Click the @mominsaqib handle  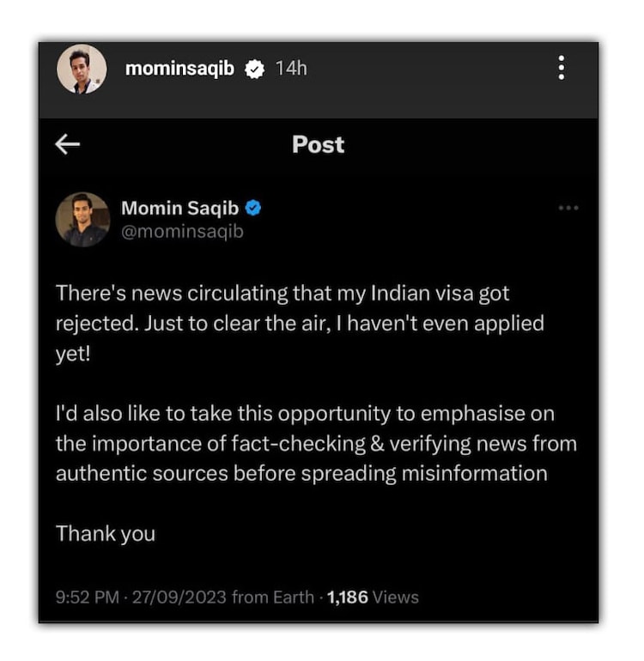coord(182,232)
